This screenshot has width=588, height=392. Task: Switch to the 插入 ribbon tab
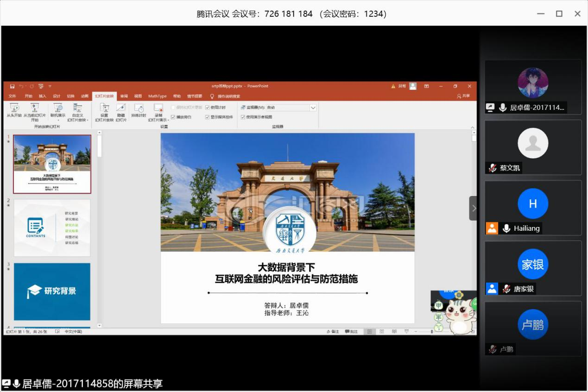pos(43,96)
